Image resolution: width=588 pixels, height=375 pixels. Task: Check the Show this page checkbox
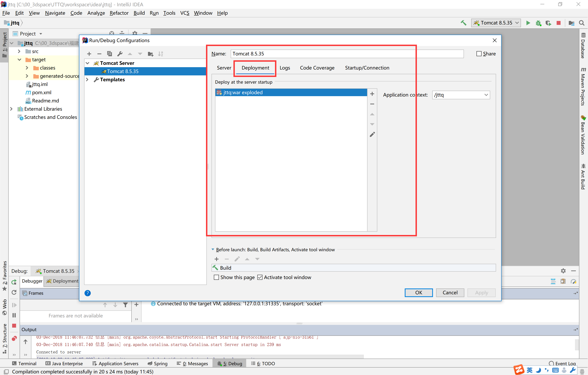[216, 277]
